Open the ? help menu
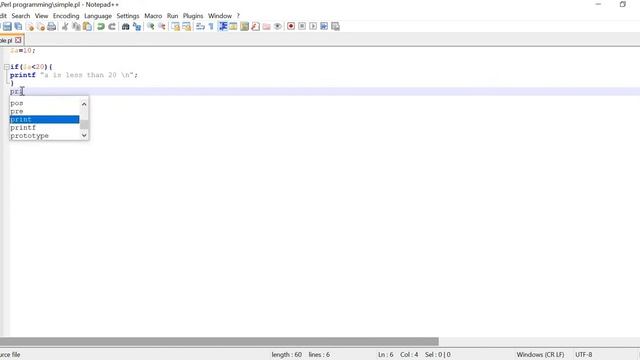Image resolution: width=640 pixels, height=360 pixels. [238, 16]
